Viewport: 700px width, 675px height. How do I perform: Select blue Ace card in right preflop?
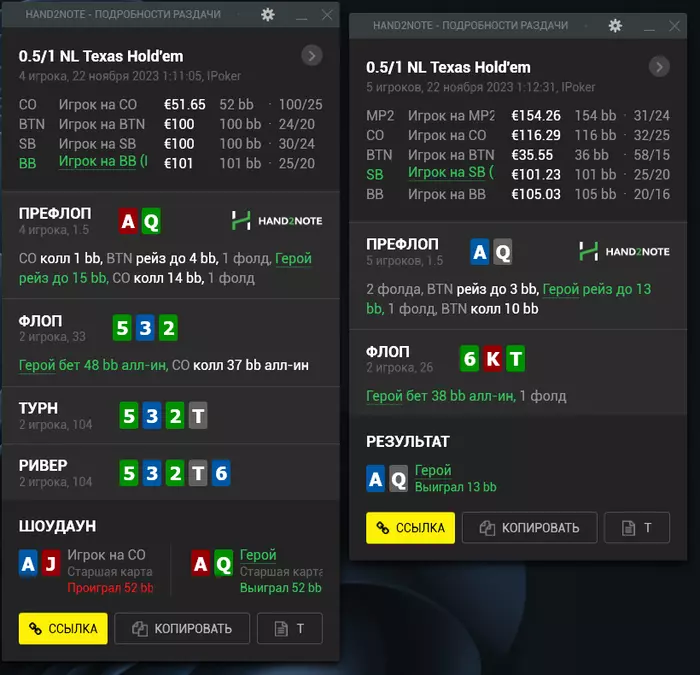click(480, 252)
